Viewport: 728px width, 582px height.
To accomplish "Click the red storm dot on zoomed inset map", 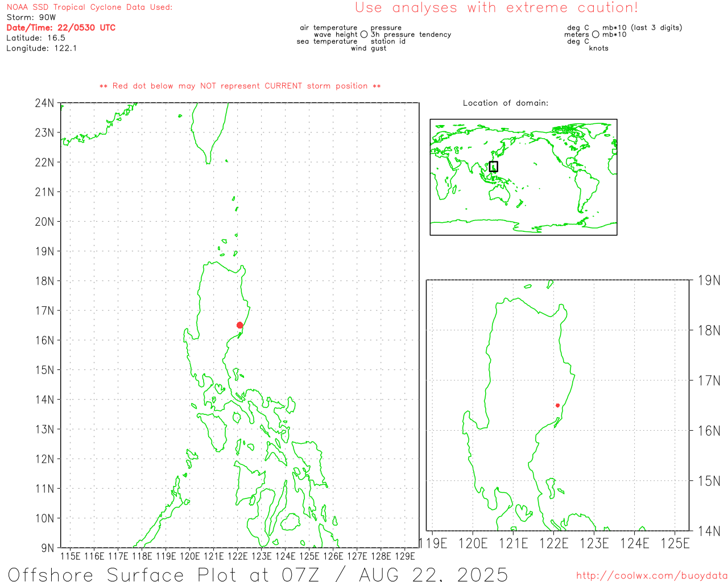I will tap(557, 405).
